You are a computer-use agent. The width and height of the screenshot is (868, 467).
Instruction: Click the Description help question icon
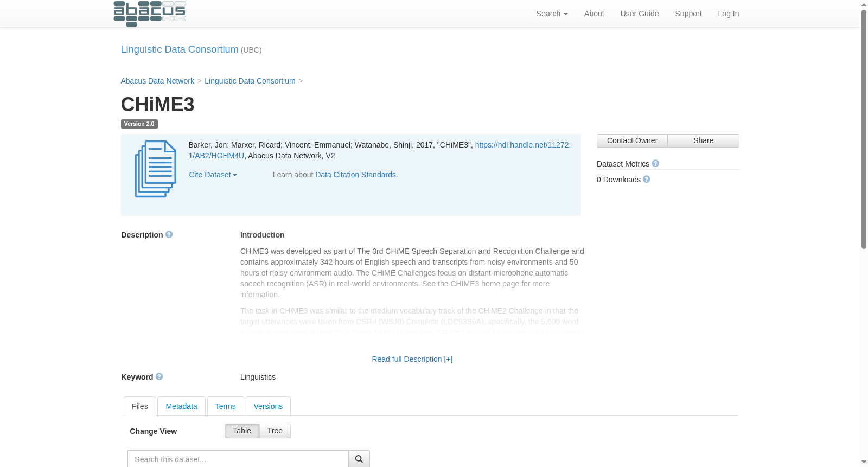pyautogui.click(x=169, y=234)
